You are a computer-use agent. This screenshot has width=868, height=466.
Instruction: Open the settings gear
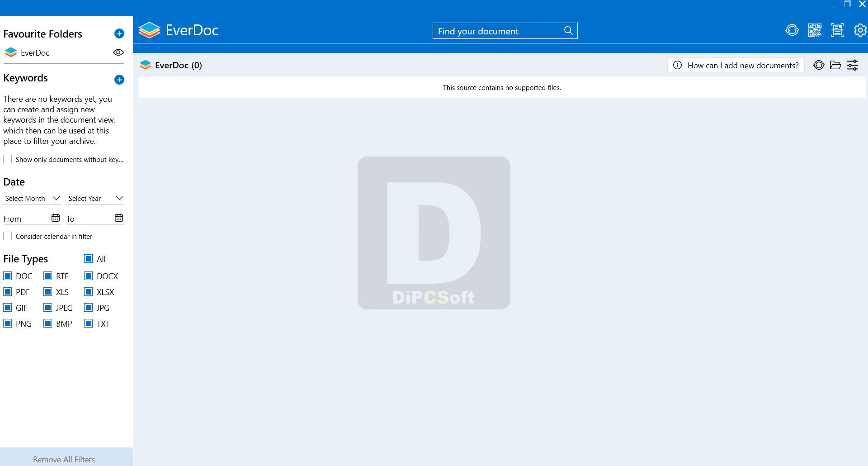pyautogui.click(x=860, y=30)
